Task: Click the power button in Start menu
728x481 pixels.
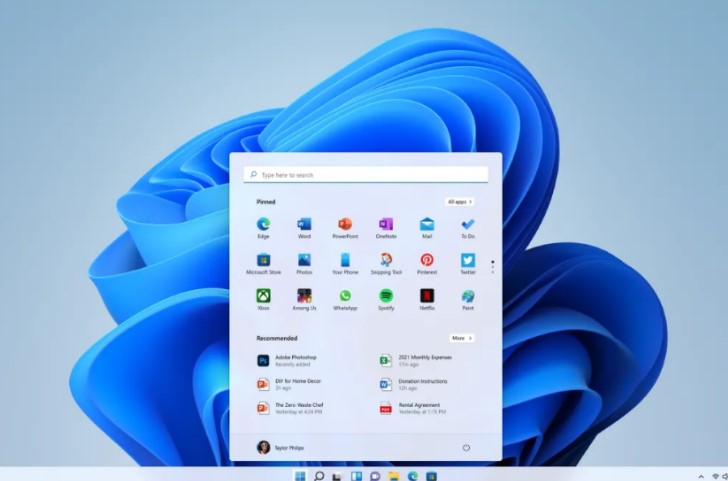Action: (x=466, y=447)
